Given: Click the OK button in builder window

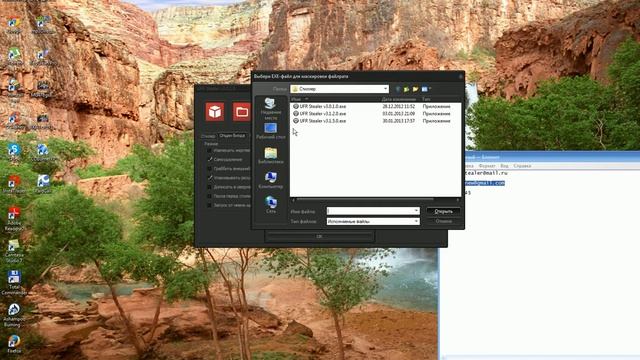Looking at the screenshot, I should [319, 236].
